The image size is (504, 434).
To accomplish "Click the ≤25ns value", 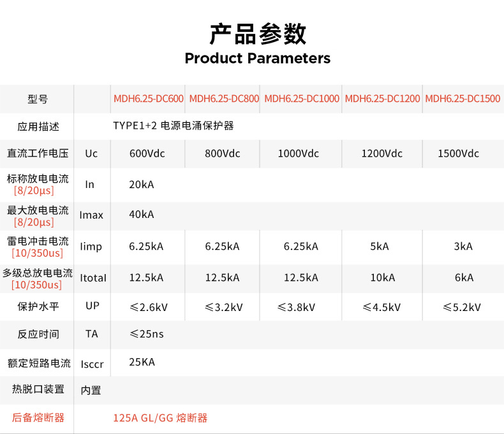I will [x=147, y=334].
